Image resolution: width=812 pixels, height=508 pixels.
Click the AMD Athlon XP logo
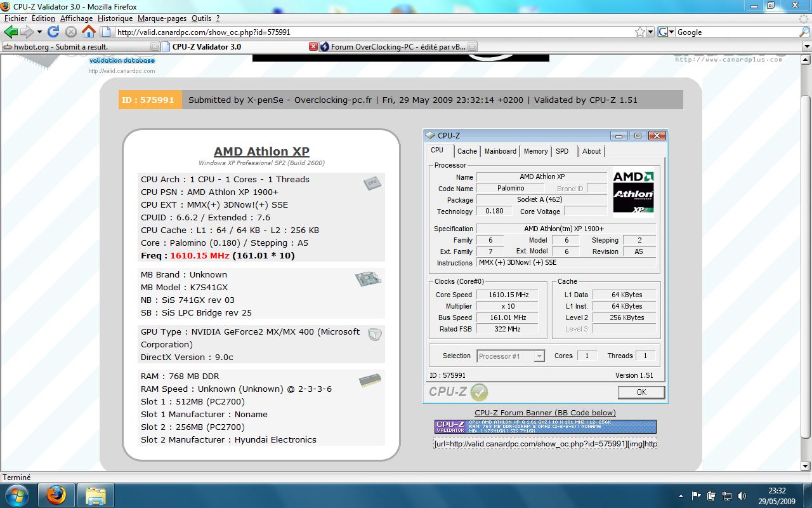(x=633, y=194)
